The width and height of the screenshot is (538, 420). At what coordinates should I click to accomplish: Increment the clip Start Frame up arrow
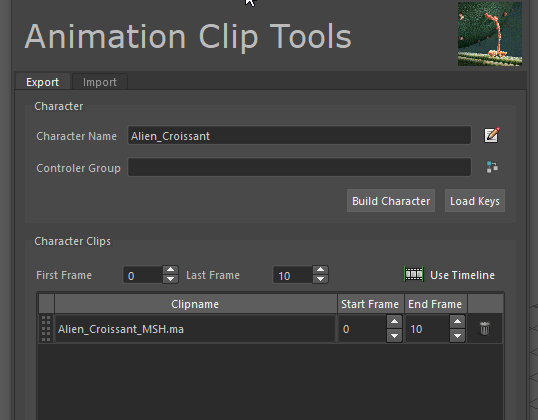tap(394, 322)
